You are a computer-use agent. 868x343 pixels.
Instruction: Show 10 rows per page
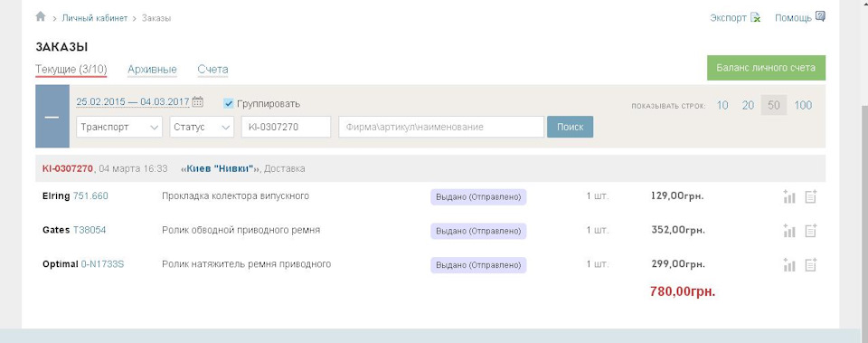(722, 105)
